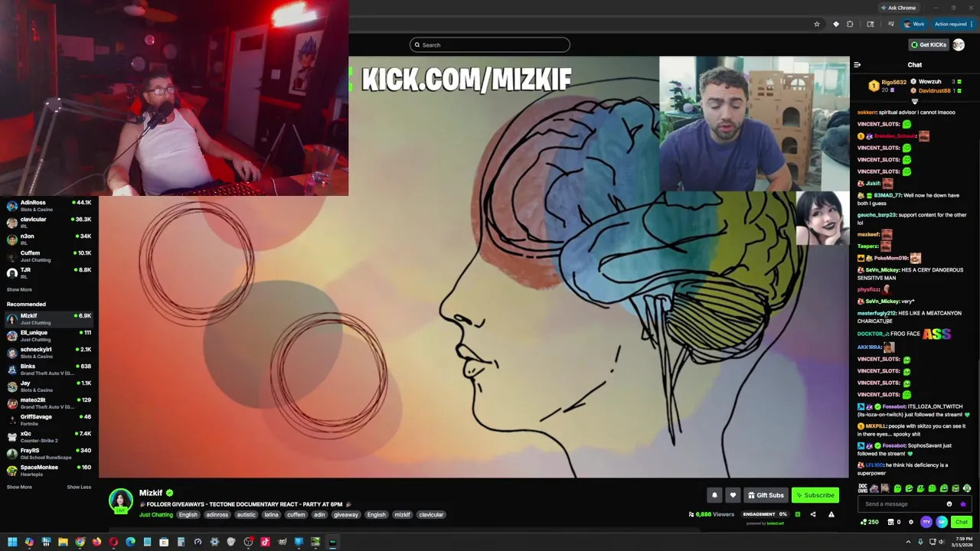This screenshot has width=980, height=551.
Task: Select the adinross tag
Action: click(217, 515)
